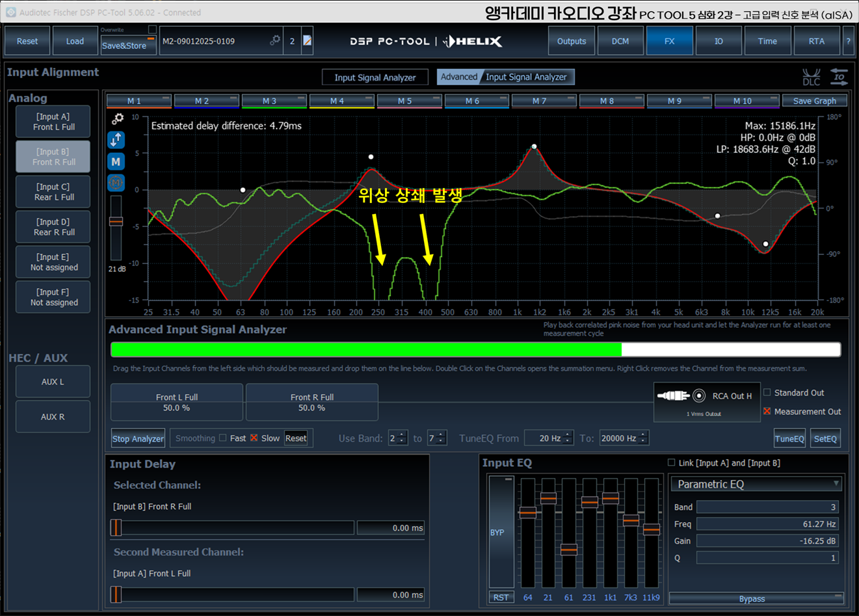Click the Load button

[75, 41]
